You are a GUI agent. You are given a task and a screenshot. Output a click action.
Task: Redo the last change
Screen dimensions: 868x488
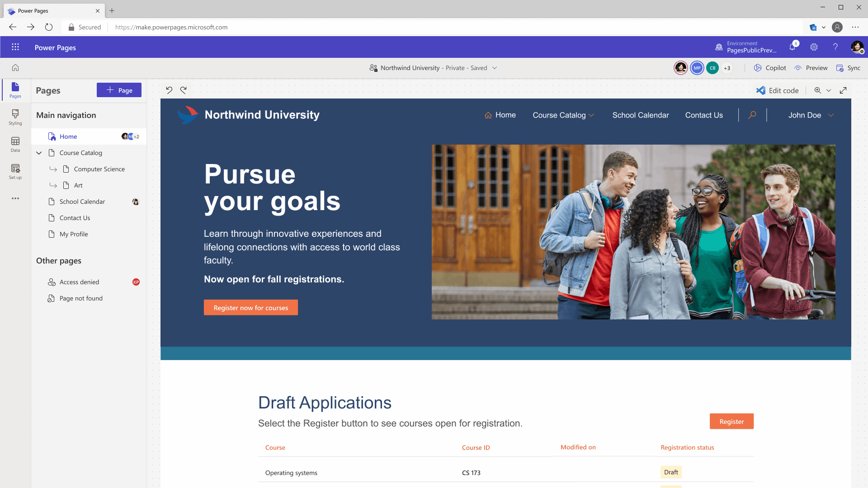click(183, 90)
